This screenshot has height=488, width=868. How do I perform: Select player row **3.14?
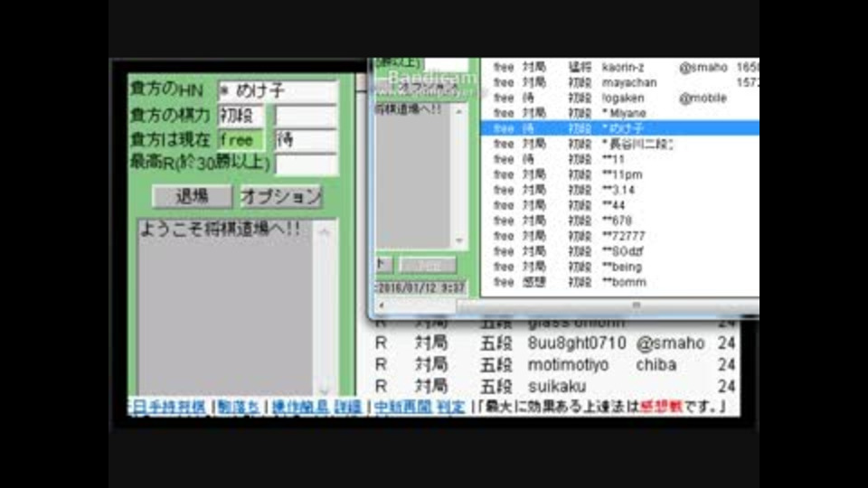[620, 190]
